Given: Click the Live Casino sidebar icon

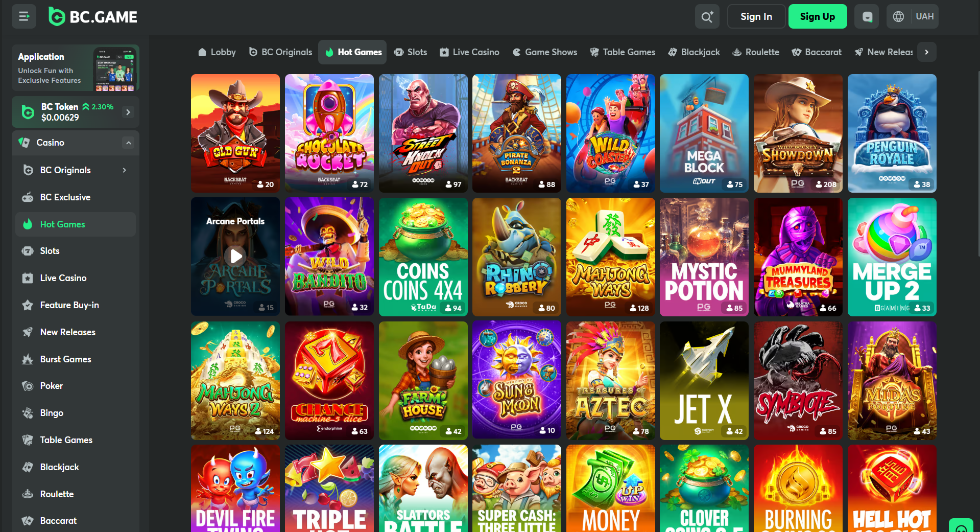Looking at the screenshot, I should point(28,278).
